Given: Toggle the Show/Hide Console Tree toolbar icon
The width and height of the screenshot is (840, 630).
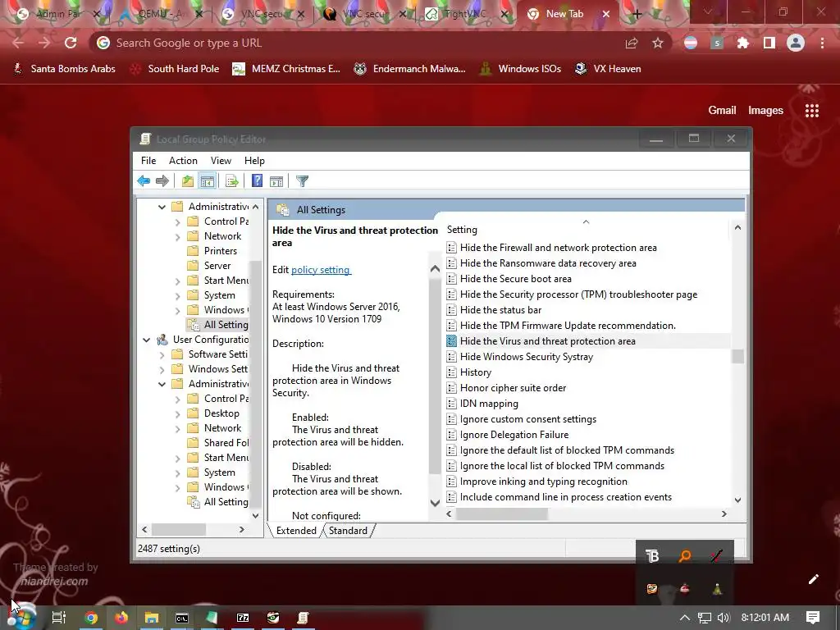Looking at the screenshot, I should tap(208, 181).
